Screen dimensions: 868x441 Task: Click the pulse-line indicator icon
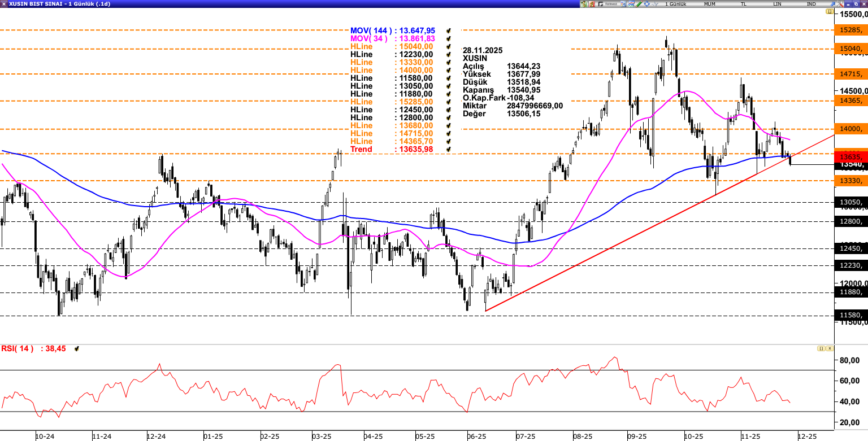654,4
